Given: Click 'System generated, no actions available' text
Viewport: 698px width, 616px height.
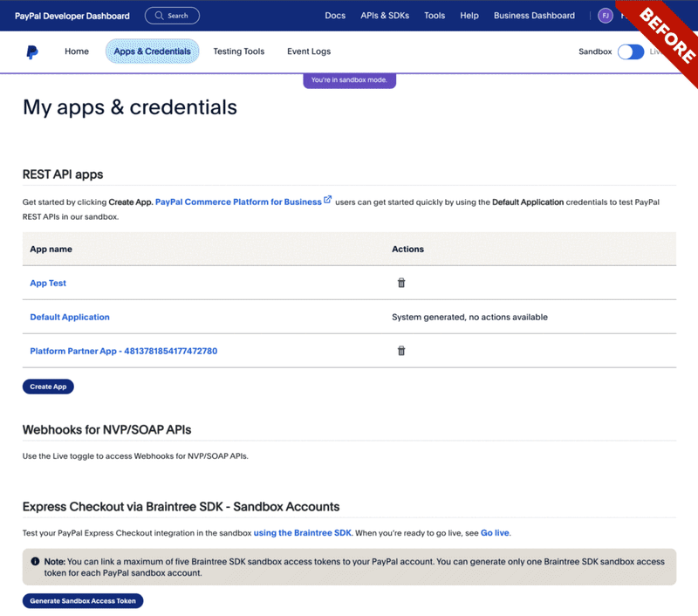Looking at the screenshot, I should pos(469,317).
